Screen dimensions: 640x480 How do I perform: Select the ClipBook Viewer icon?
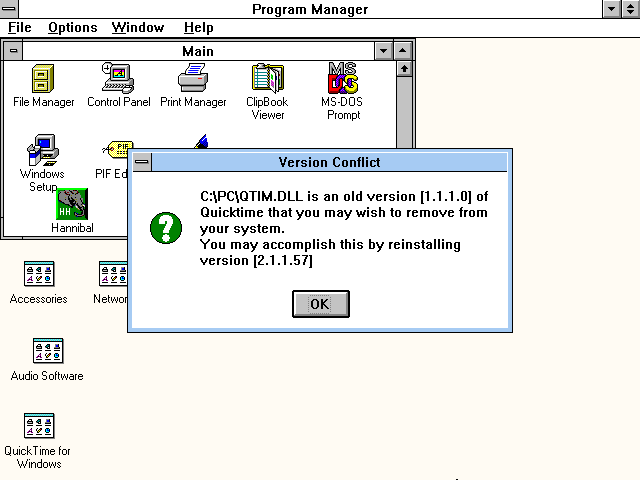point(268,78)
